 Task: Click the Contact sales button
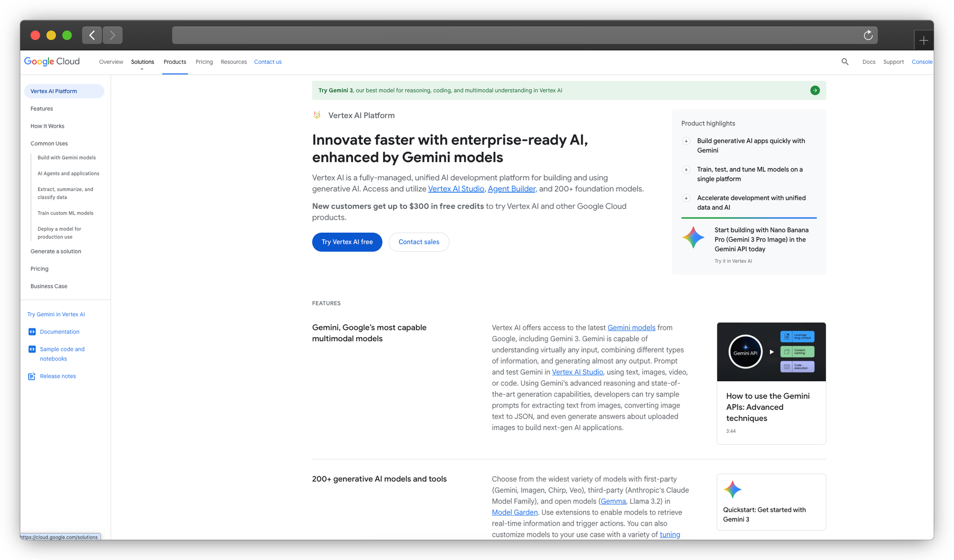[419, 242]
